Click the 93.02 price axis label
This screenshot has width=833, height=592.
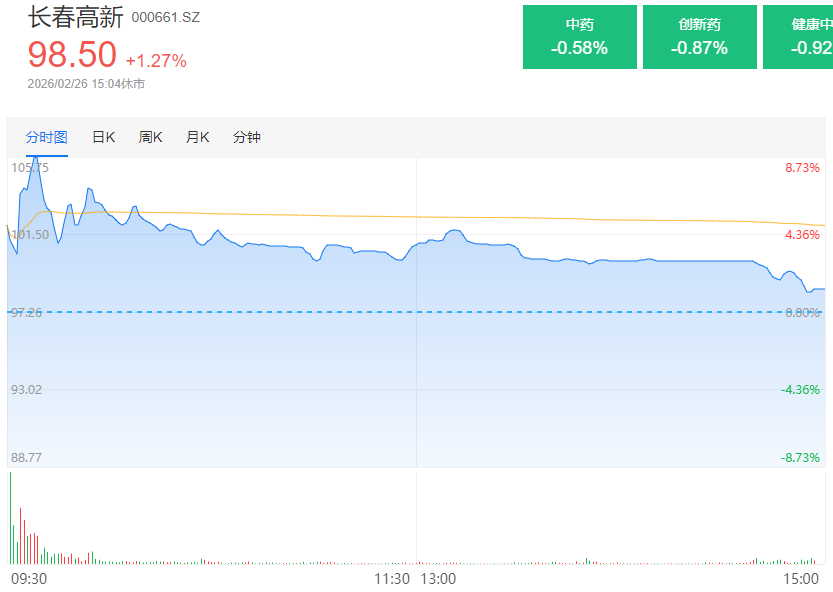[x=27, y=389]
